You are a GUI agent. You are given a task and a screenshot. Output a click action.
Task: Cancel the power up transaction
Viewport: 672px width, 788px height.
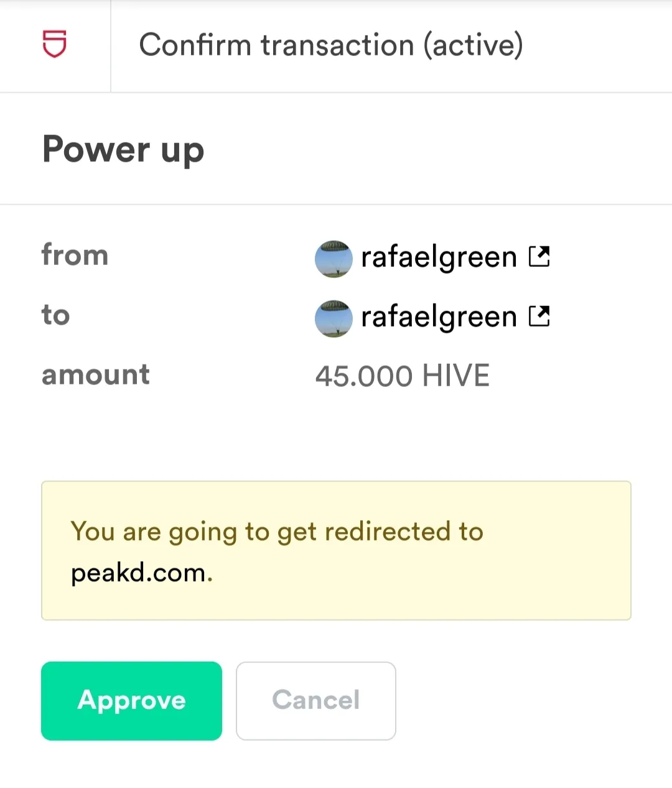point(316,701)
